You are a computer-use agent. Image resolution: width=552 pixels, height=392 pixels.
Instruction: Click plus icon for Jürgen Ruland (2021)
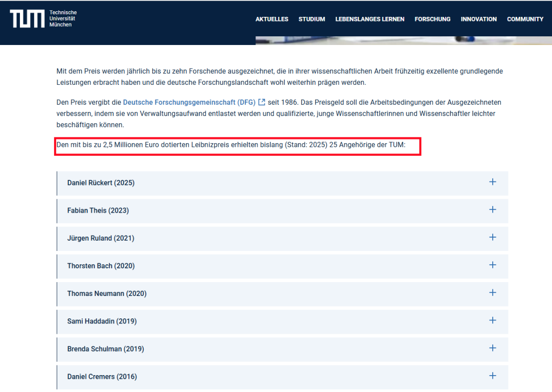(492, 237)
